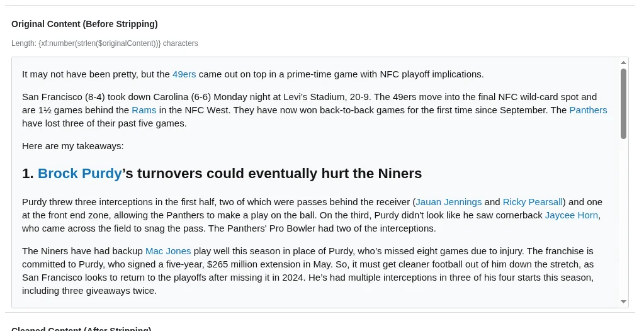Open the Jauan Jennings link
Viewport: 644px width, 331px height.
pyautogui.click(x=448, y=202)
